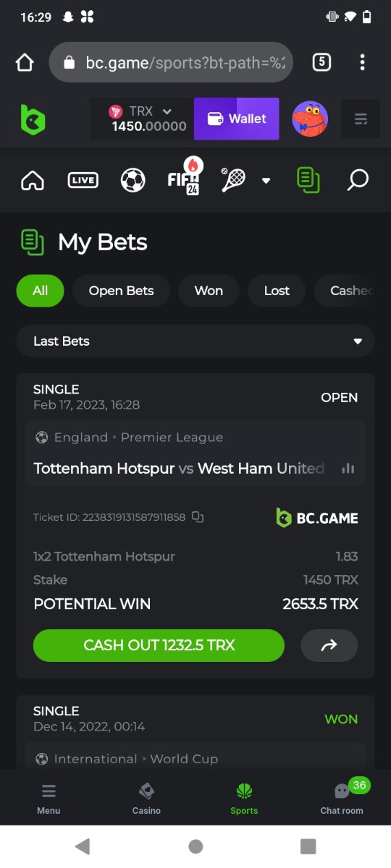The image size is (391, 868).
Task: Share the Tottenham bet via arrow button
Action: 329,645
